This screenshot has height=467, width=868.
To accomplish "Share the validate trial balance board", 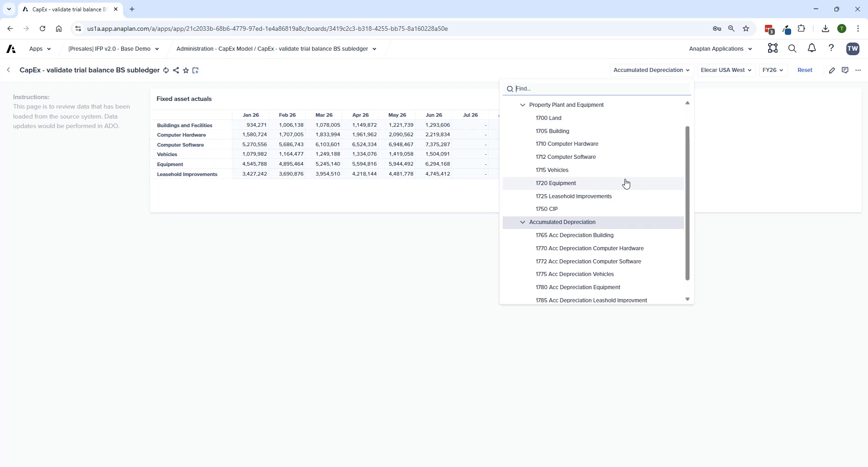I will coord(176,70).
